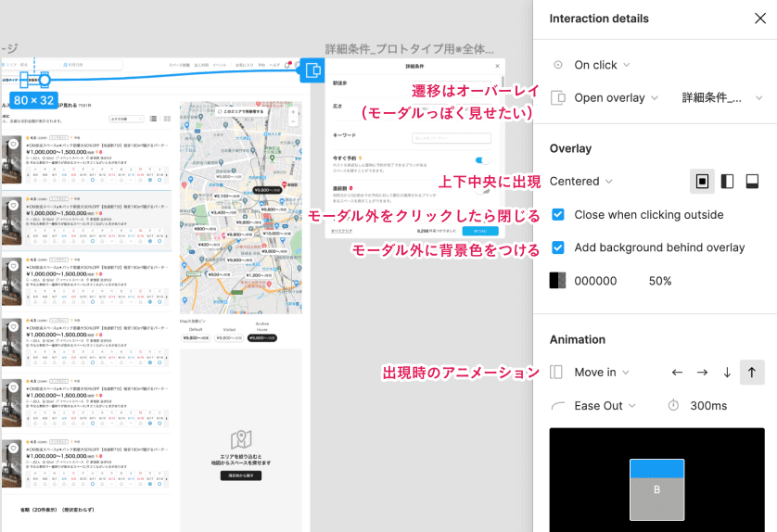Click the map zoom-in plus button
Image resolution: width=777 pixels, height=532 pixels.
(x=293, y=112)
